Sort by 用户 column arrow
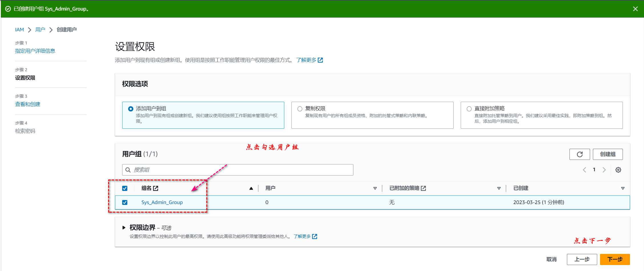Image resolution: width=644 pixels, height=271 pixels. tap(375, 188)
